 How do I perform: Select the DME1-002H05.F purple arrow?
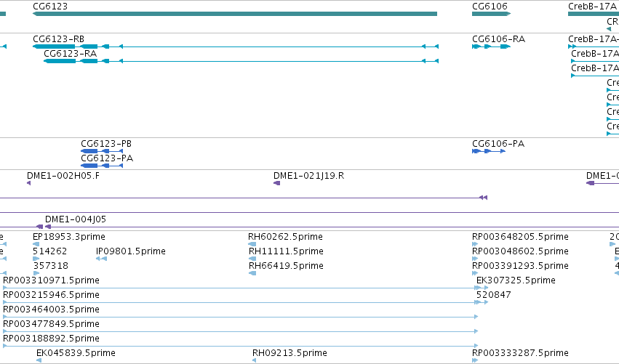coord(29,183)
